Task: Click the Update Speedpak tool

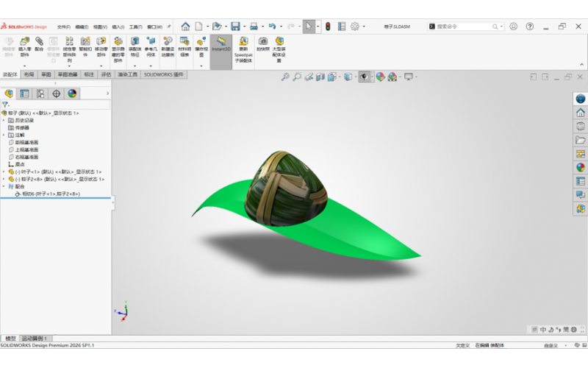Action: tap(243, 49)
